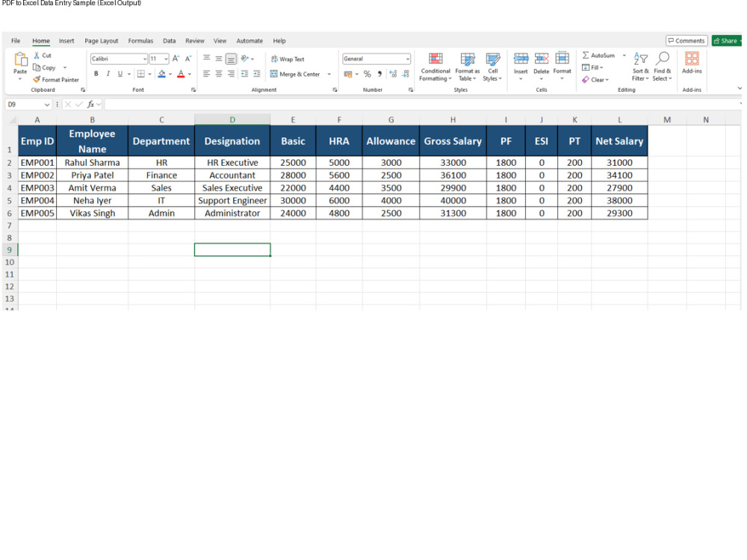
Task: Open Sort & Filter
Action: click(641, 66)
